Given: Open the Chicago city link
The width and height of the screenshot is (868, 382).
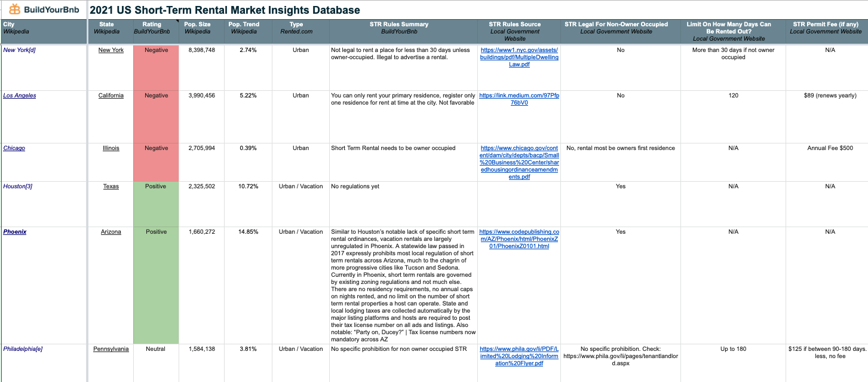Looking at the screenshot, I should click(14, 148).
